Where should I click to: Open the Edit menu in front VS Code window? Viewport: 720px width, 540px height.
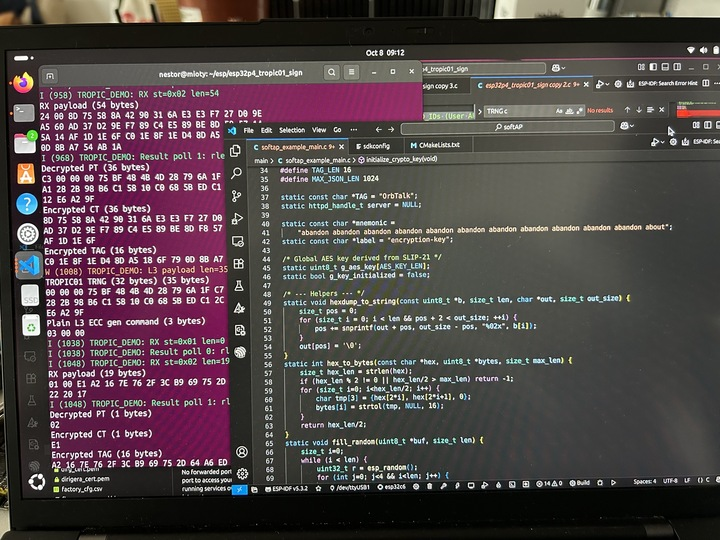pyautogui.click(x=266, y=130)
